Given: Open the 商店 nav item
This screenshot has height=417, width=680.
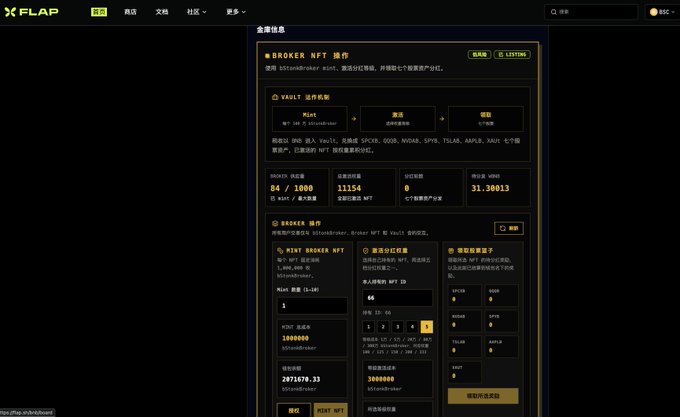Looking at the screenshot, I should pos(130,12).
